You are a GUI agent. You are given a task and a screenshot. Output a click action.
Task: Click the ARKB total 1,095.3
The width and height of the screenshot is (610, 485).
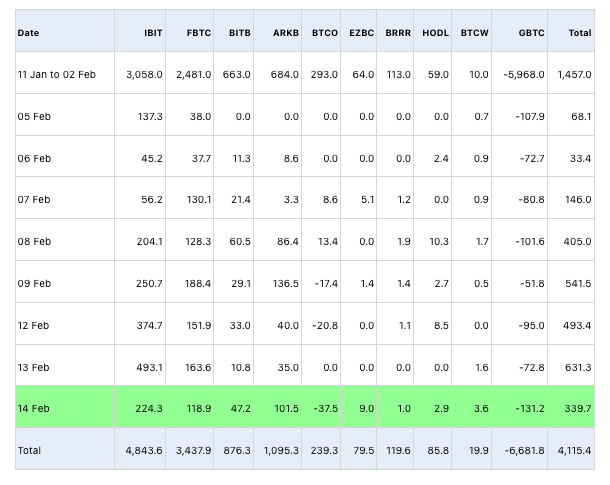coord(281,450)
